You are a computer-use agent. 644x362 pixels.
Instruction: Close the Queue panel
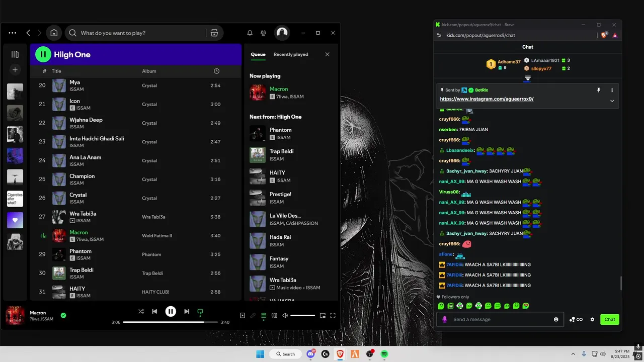click(327, 54)
